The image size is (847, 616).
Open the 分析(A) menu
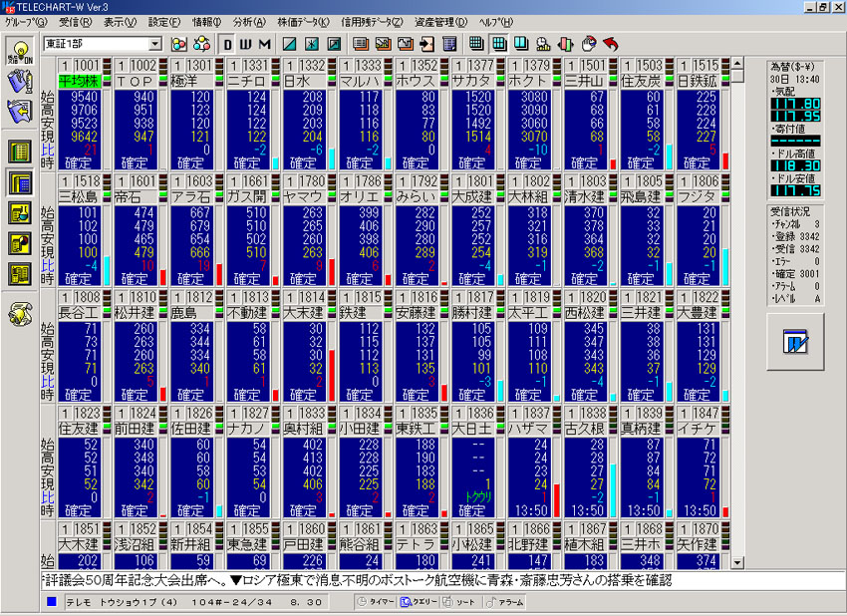coord(249,22)
